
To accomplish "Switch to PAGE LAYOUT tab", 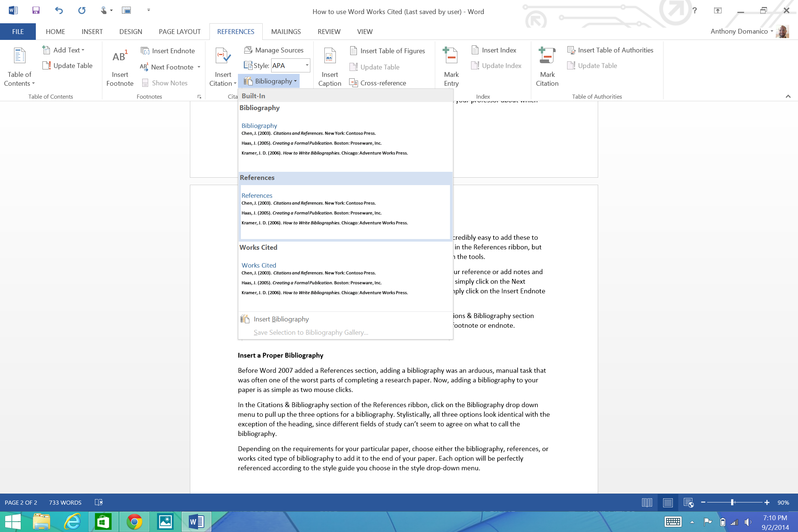I will [180, 31].
